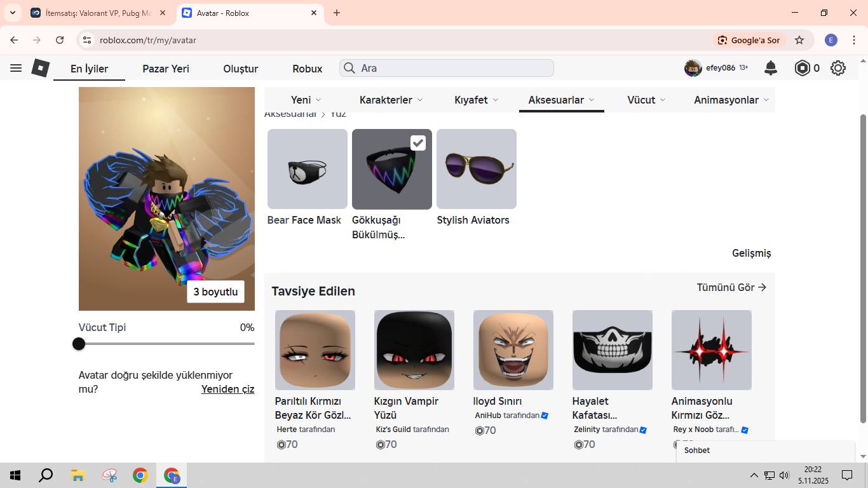Expand the Vücut dropdown menu
This screenshot has width=868, height=488.
(x=646, y=100)
